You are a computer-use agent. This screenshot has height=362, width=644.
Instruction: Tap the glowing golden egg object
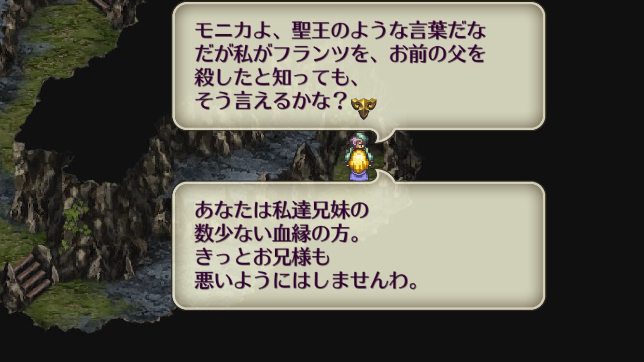coord(360,162)
